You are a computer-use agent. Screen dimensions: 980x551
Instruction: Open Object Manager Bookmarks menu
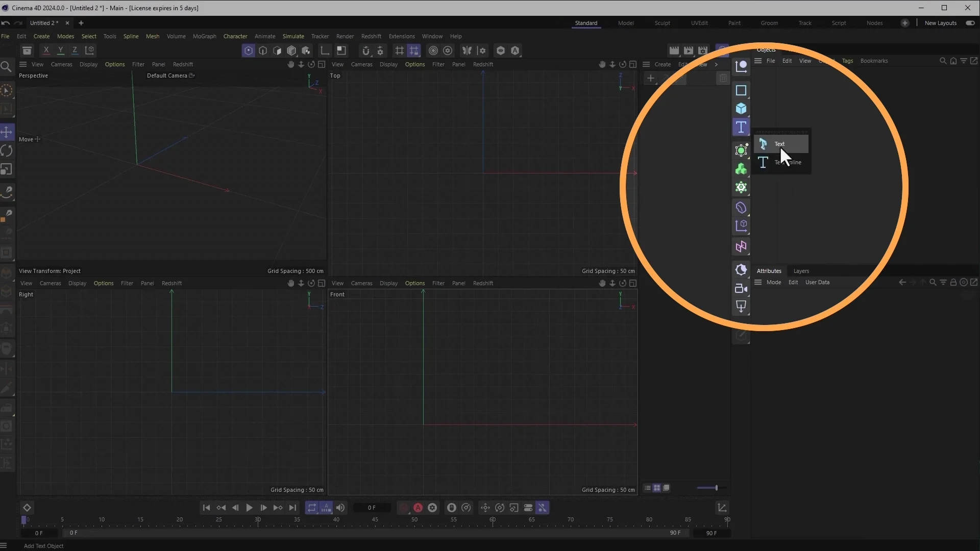coord(874,61)
